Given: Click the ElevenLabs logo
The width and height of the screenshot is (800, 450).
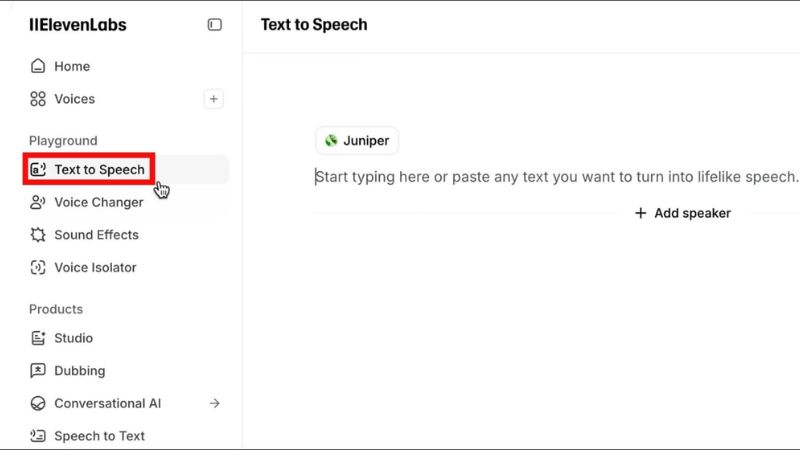Looking at the screenshot, I should point(78,25).
